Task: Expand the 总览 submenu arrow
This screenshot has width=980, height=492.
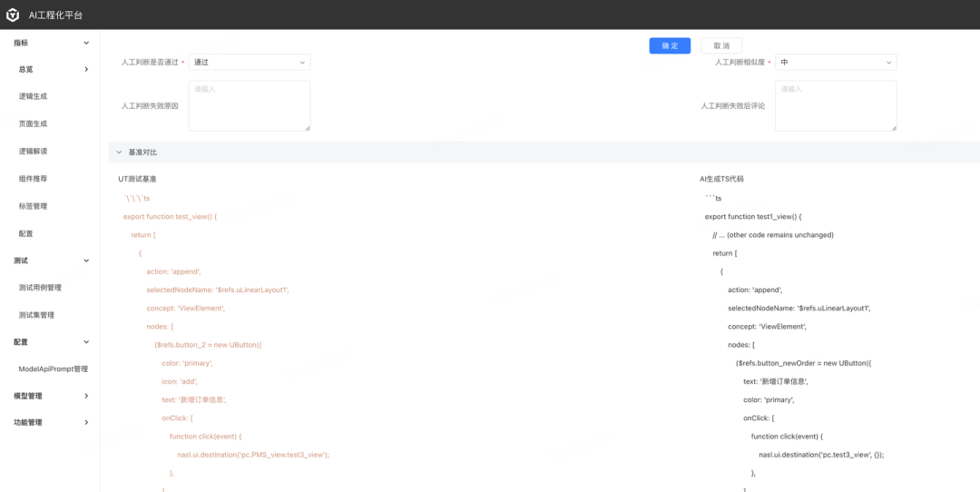Action: pos(86,69)
